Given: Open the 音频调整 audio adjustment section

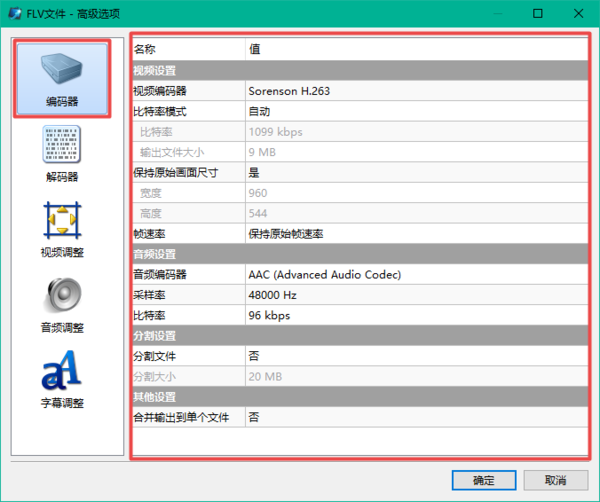Looking at the screenshot, I should coord(62,305).
